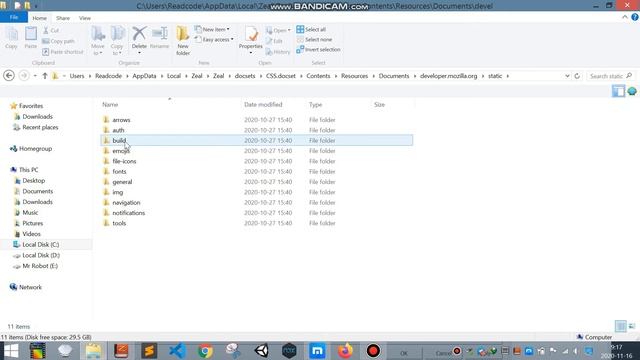This screenshot has width=640, height=360.
Task: Open the address bar history dropdown
Action: 567,76
